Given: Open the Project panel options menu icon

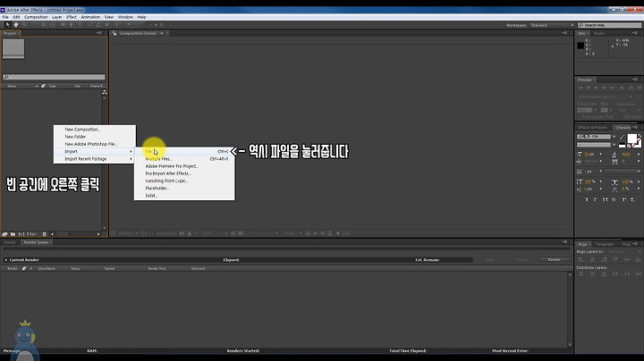Looking at the screenshot, I should coord(99,33).
